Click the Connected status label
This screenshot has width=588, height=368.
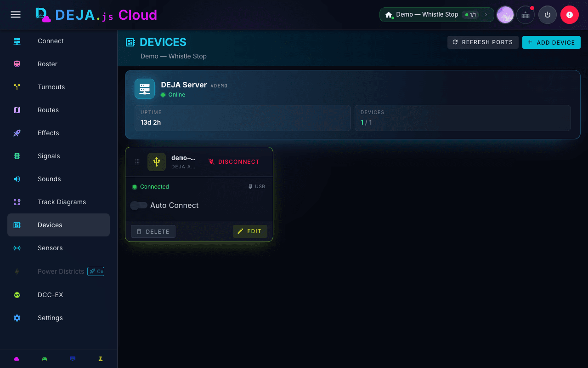pyautogui.click(x=154, y=187)
